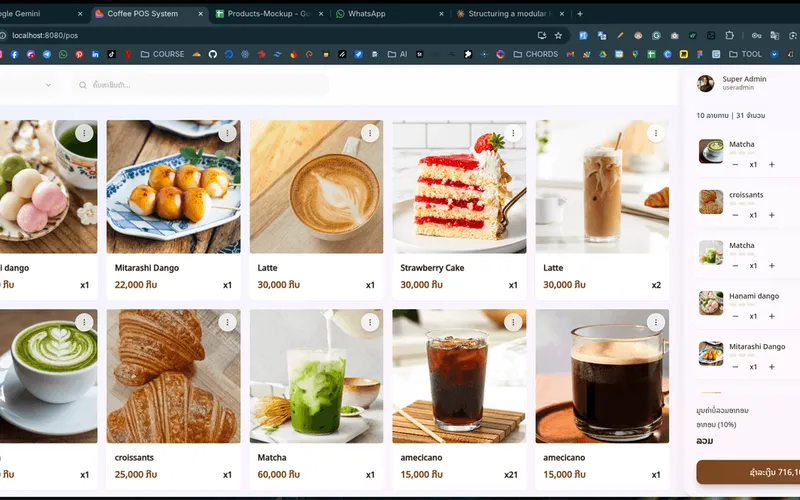The image size is (800, 500).
Task: Open three-dot menu on iced Latte x2 card
Action: [656, 133]
